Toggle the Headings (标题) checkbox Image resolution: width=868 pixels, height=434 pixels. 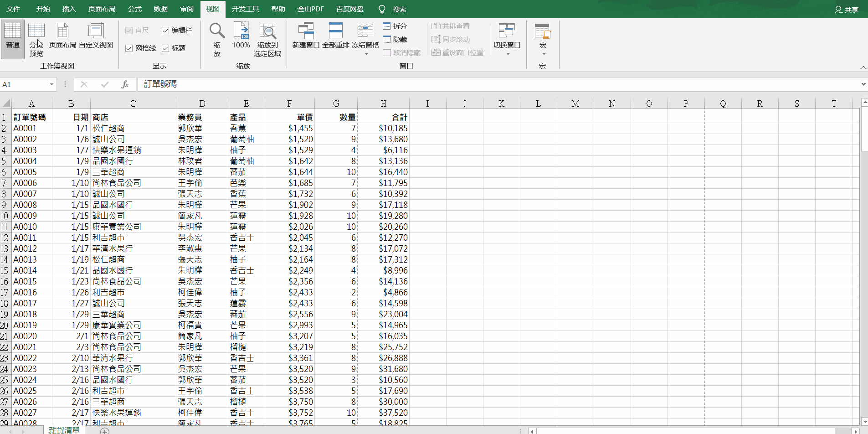(x=165, y=48)
